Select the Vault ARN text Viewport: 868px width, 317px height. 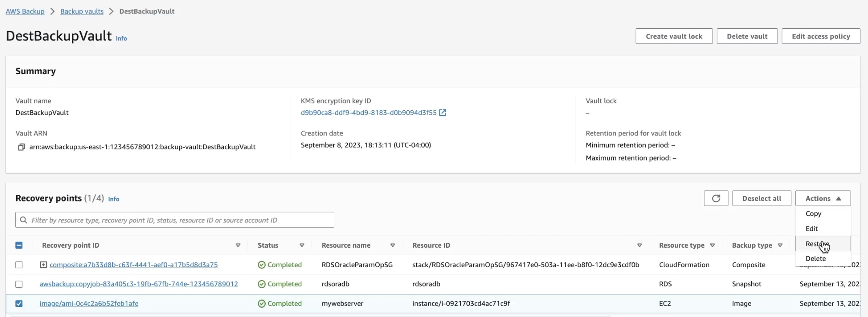tap(142, 147)
